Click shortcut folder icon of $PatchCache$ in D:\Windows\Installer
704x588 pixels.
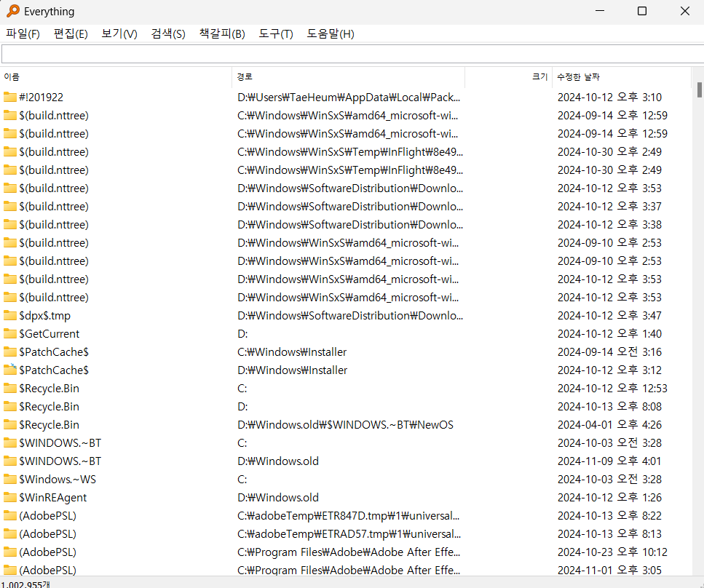pyautogui.click(x=10, y=370)
